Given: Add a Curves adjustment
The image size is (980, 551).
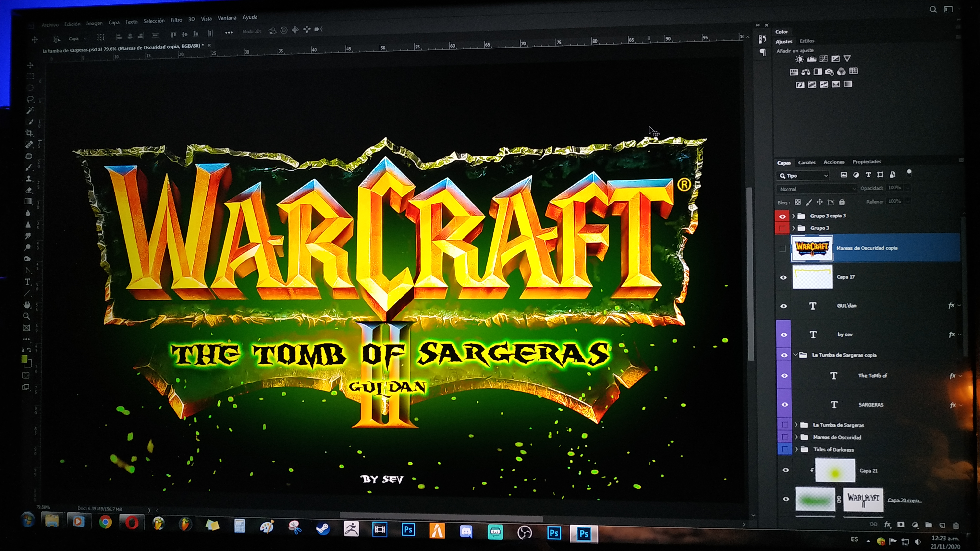Looking at the screenshot, I should [x=824, y=59].
